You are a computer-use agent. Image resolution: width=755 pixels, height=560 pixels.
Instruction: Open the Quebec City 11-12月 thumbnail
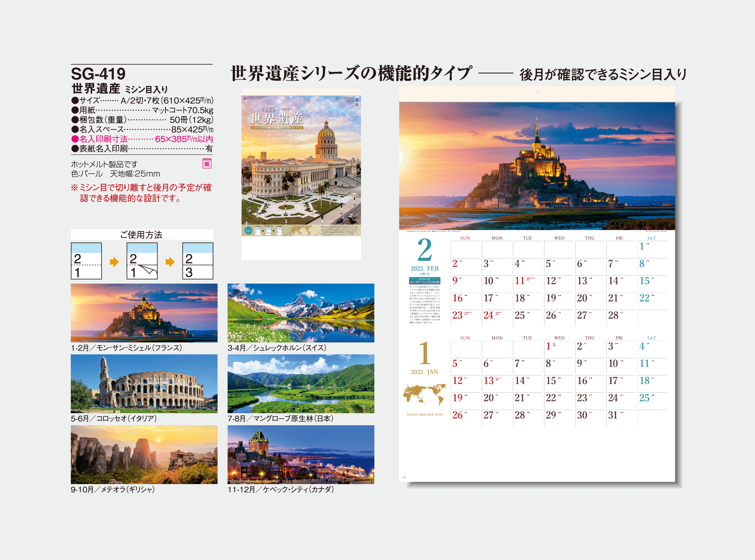301,454
